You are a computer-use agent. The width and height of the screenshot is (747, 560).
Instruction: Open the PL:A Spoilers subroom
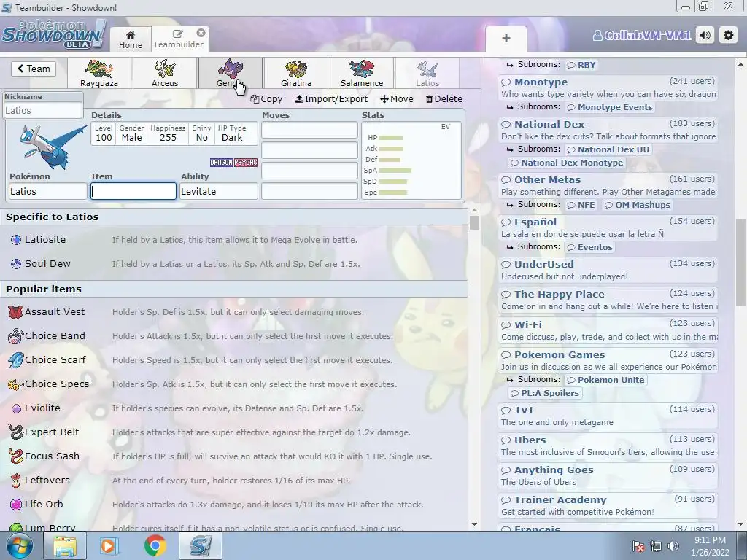pos(545,393)
